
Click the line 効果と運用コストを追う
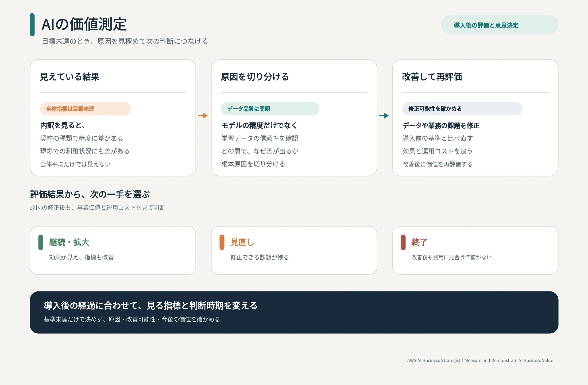(438, 151)
